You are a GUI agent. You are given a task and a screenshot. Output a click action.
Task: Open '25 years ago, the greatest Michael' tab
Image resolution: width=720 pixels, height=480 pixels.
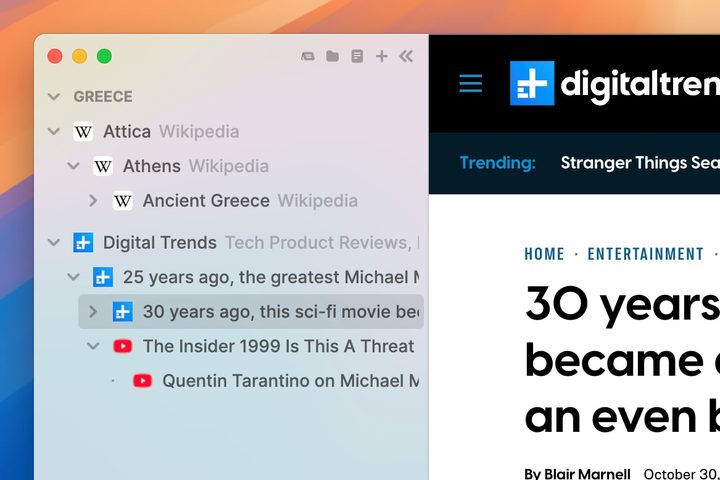click(x=243, y=277)
